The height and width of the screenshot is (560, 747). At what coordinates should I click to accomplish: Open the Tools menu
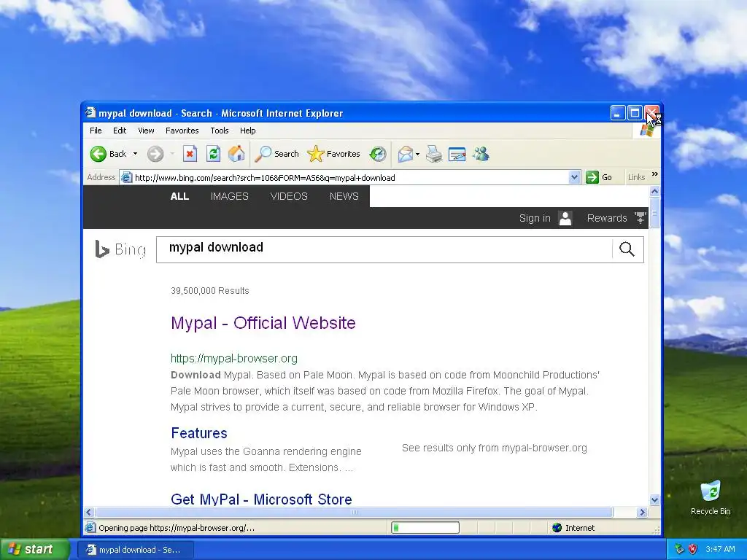pos(220,131)
